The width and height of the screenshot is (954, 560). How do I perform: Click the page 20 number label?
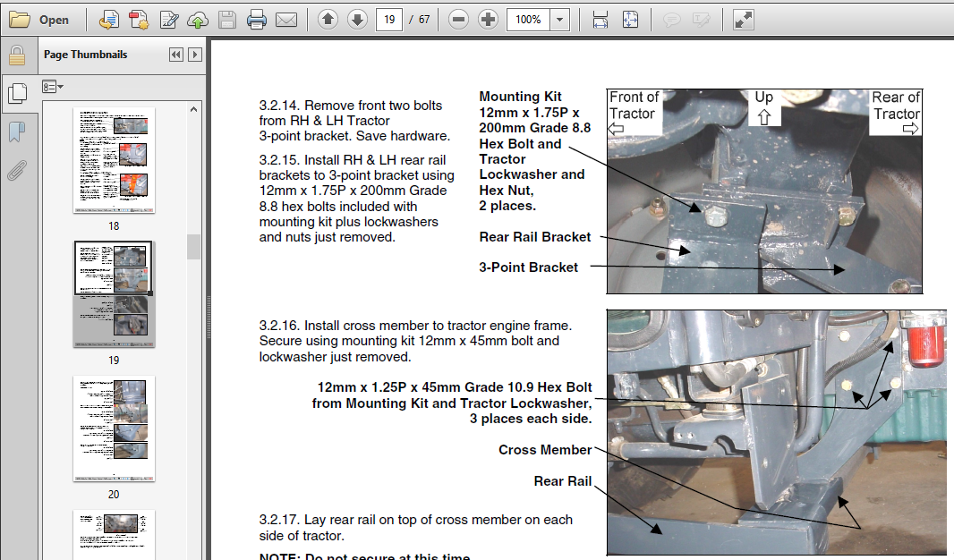click(114, 495)
